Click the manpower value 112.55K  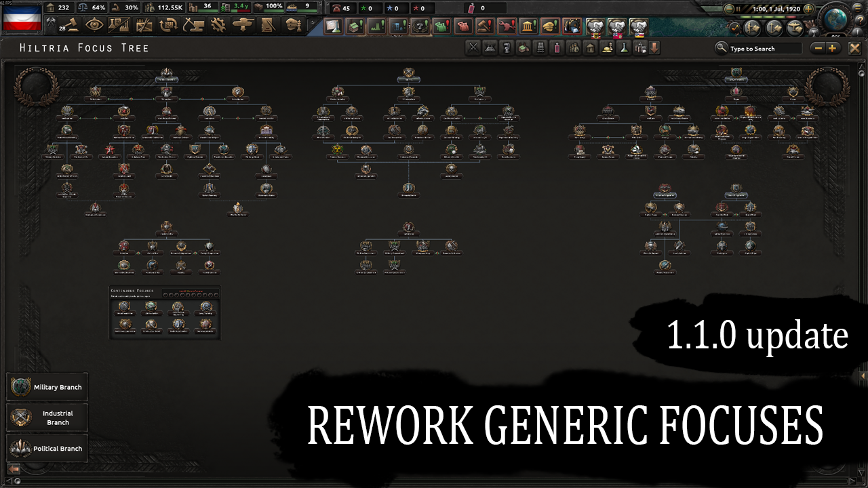click(x=170, y=7)
